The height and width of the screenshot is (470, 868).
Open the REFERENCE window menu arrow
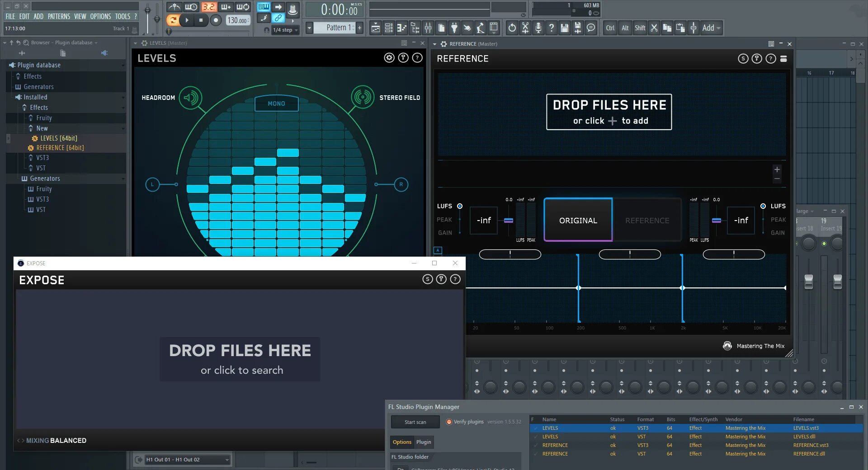[x=434, y=44]
